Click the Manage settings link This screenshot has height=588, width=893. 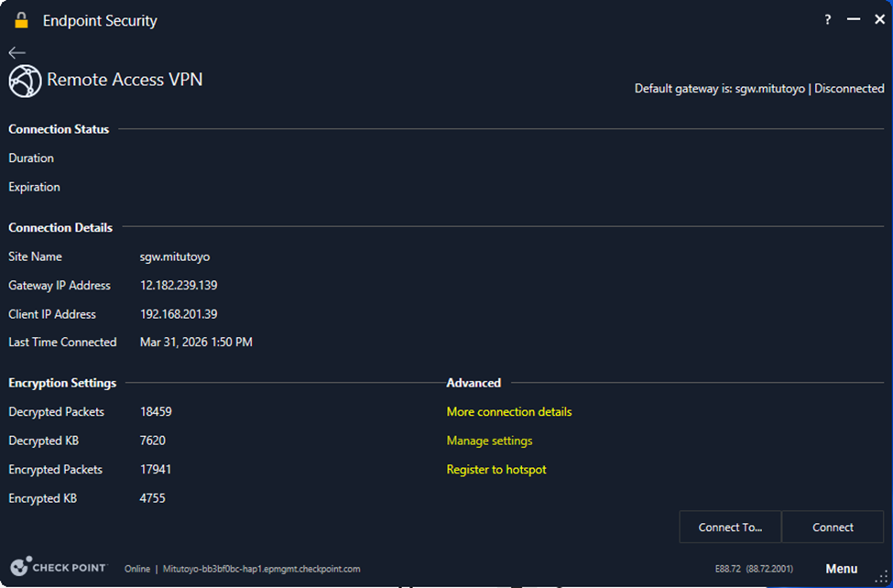[x=489, y=441]
